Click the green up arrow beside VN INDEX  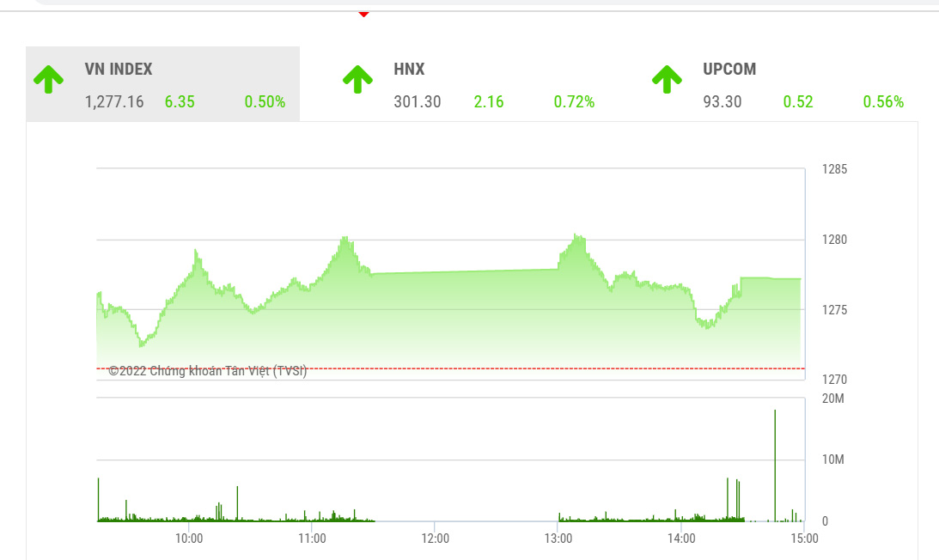point(49,79)
